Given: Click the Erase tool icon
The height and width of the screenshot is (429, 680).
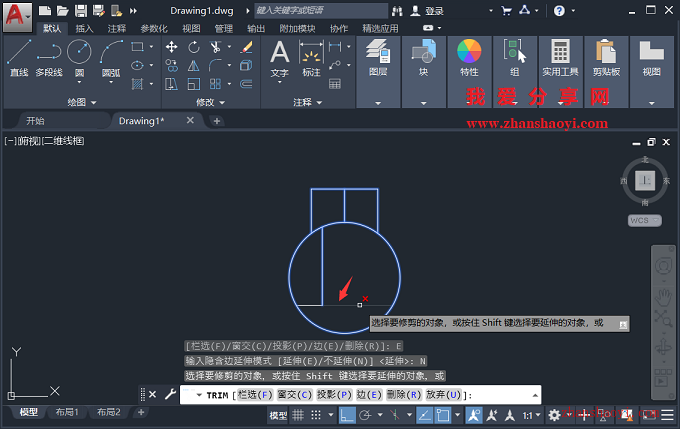Looking at the screenshot, I should (247, 47).
